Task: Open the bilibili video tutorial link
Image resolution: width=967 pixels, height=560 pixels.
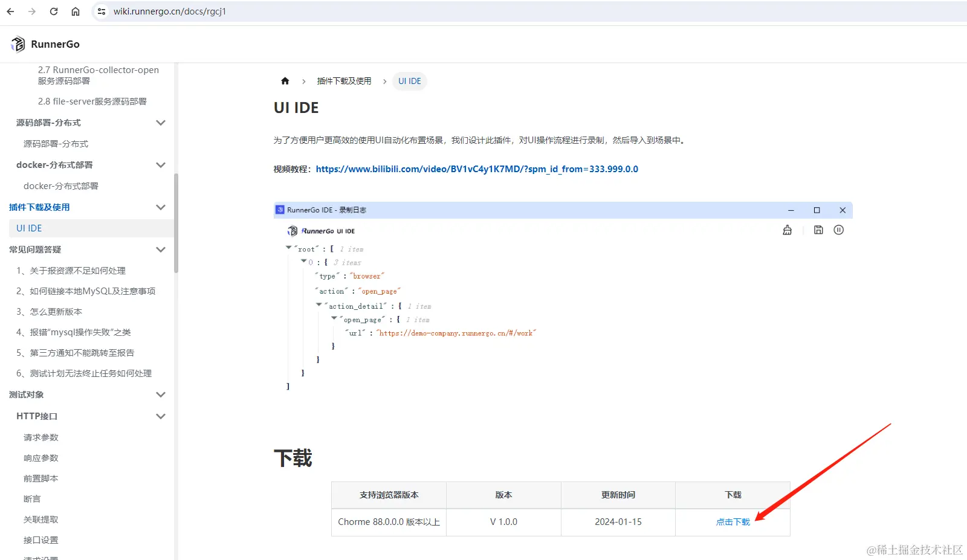Action: coord(477,169)
